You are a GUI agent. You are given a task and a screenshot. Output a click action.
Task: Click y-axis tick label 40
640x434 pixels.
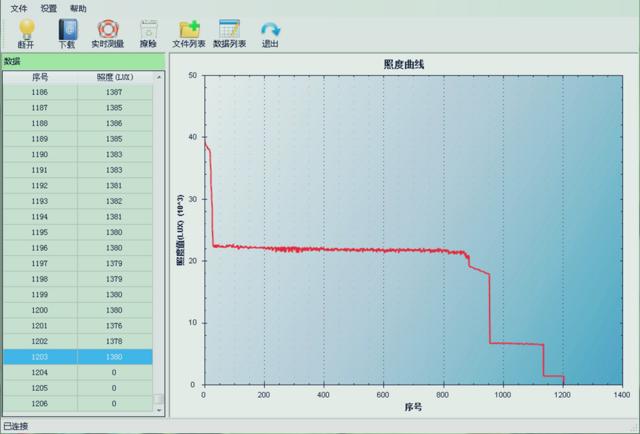coord(193,137)
